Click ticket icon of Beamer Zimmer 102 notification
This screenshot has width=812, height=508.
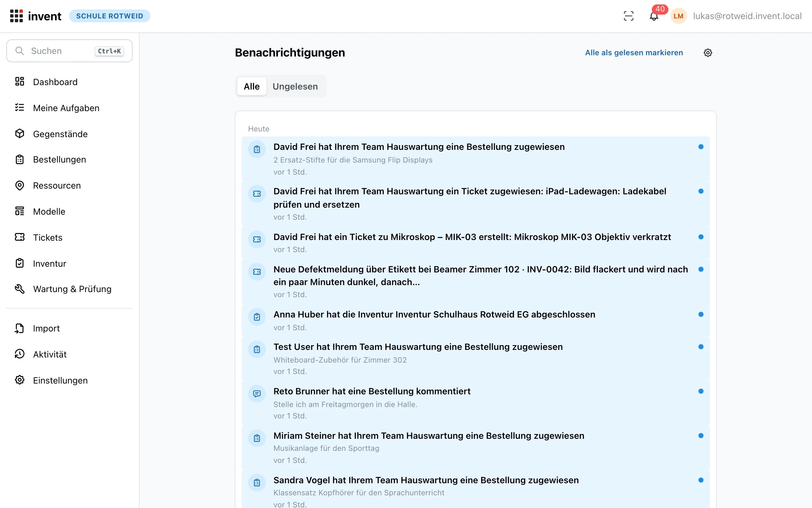pyautogui.click(x=257, y=272)
